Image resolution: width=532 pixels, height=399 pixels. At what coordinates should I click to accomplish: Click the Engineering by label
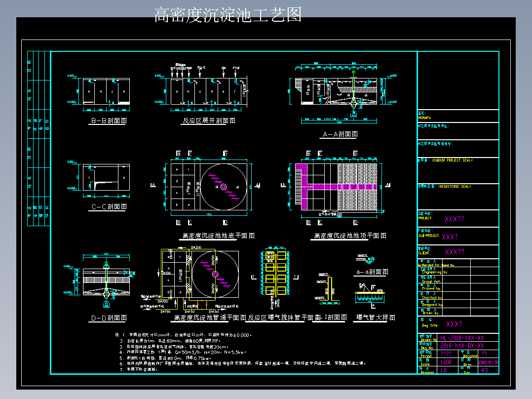pos(435,273)
